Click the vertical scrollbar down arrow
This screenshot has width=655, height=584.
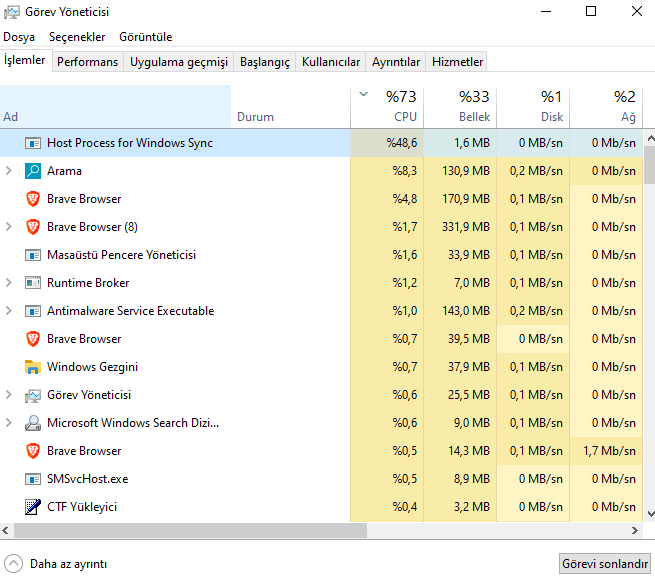pyautogui.click(x=650, y=514)
